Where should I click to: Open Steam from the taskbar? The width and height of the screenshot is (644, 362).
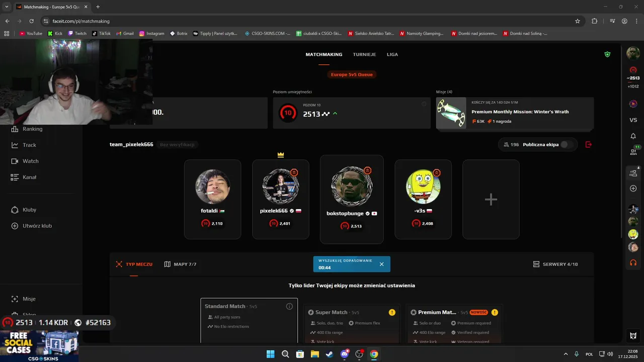(x=330, y=354)
